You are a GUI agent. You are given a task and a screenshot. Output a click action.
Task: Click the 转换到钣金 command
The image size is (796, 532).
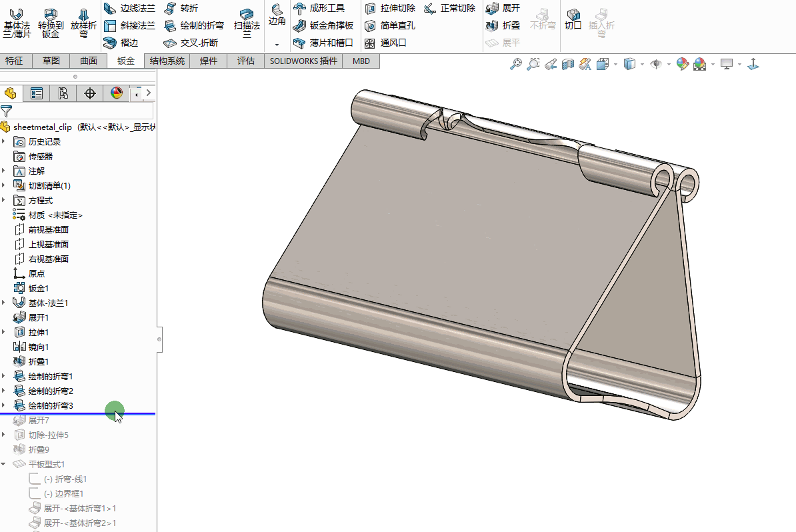click(50, 23)
